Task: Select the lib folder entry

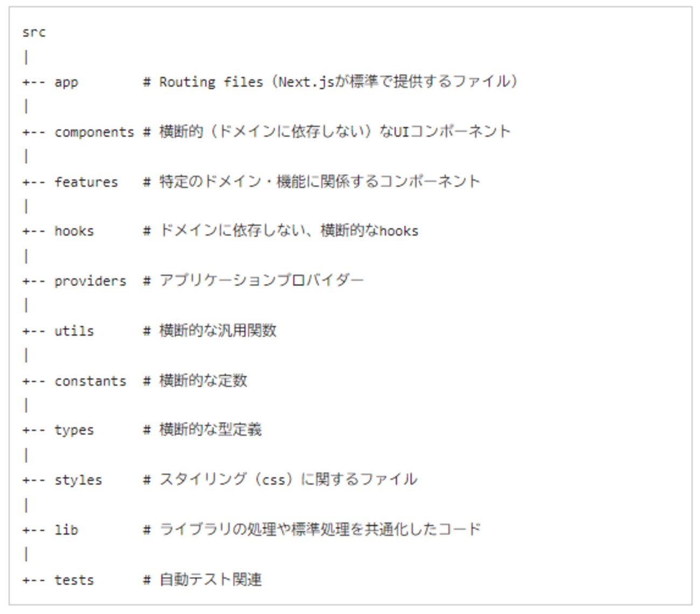Action: 66,530
